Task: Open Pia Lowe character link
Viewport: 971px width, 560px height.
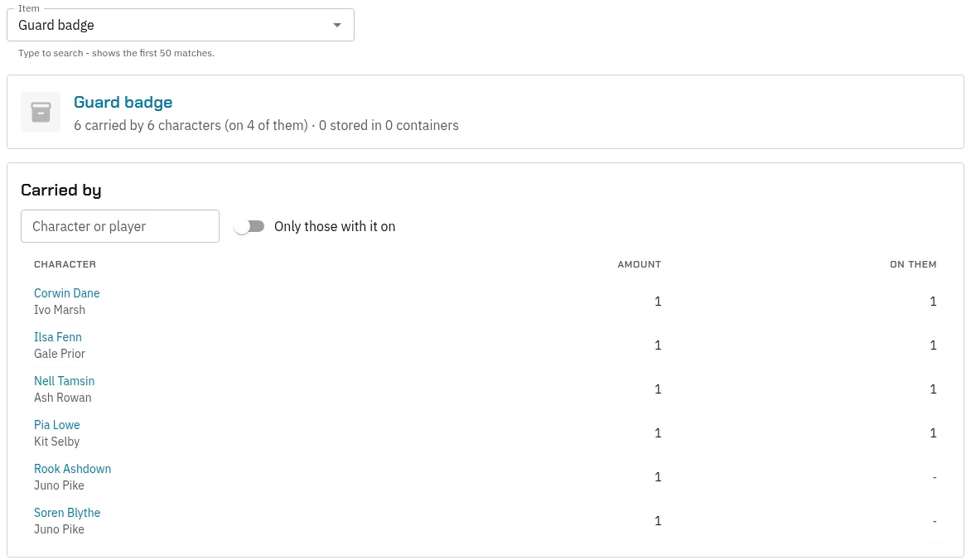Action: click(x=57, y=425)
